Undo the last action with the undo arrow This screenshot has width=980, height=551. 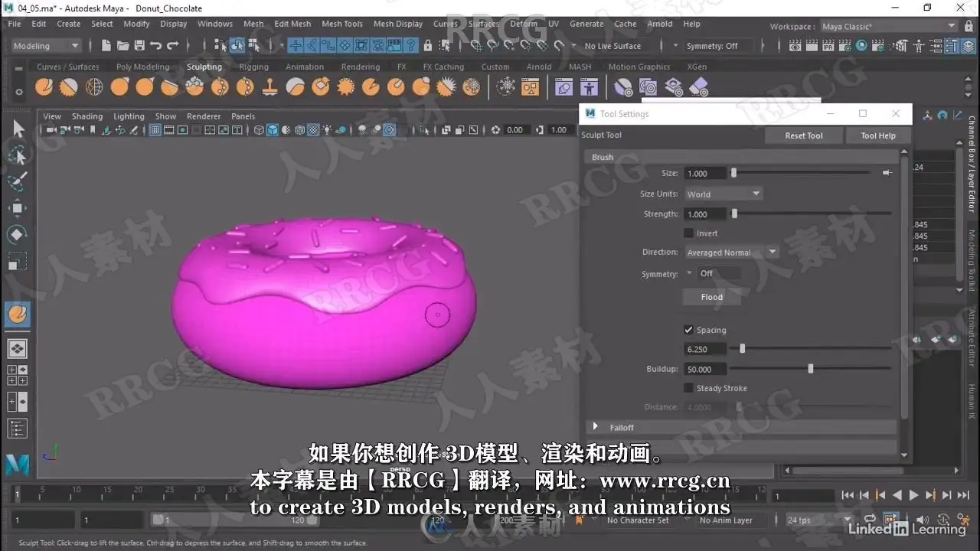coord(156,46)
